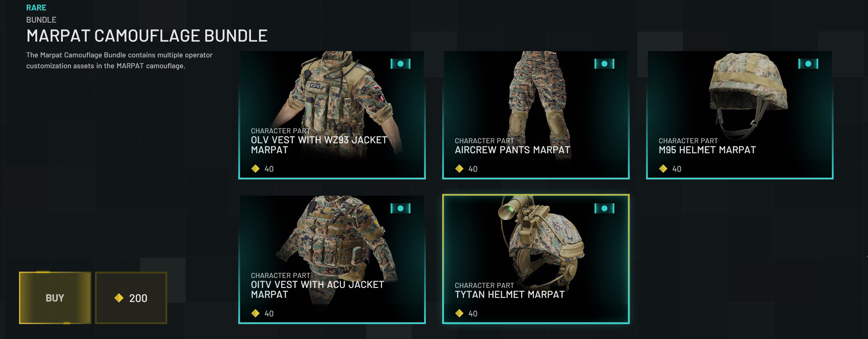
Task: Select OLV Vest with WZ93 Jacket Marpat item
Action: point(332,115)
